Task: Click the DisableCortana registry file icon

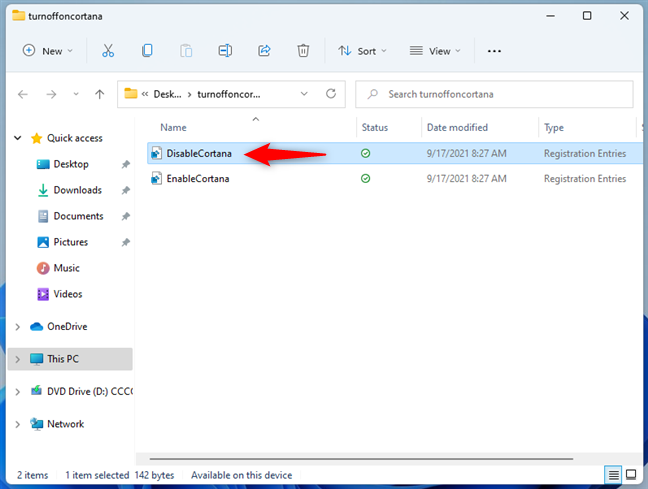Action: pyautogui.click(x=156, y=153)
